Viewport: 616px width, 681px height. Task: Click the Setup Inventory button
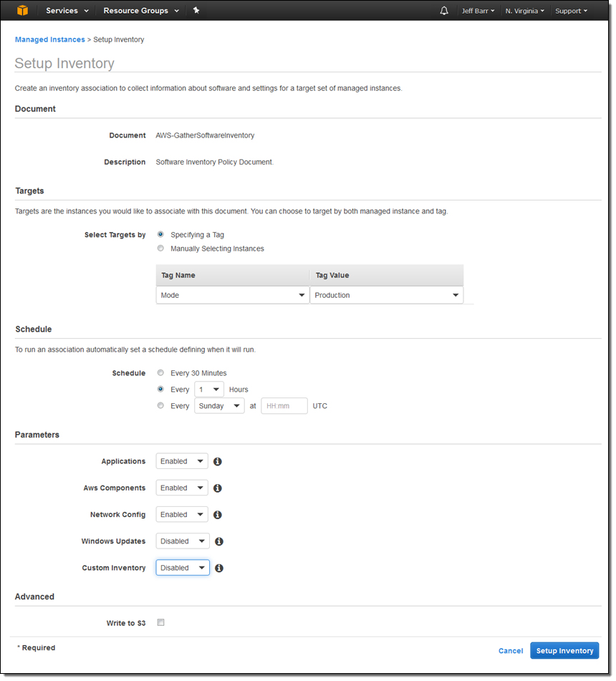[x=564, y=651]
